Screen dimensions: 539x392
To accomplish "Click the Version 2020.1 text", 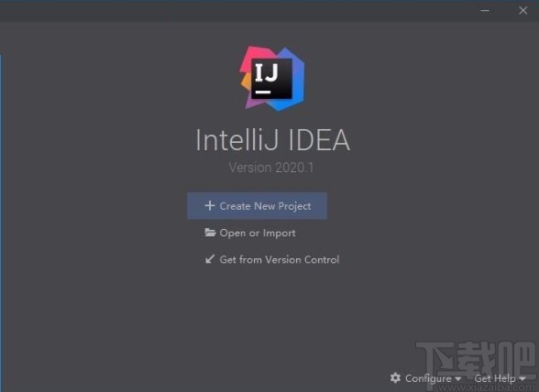I will pos(271,168).
